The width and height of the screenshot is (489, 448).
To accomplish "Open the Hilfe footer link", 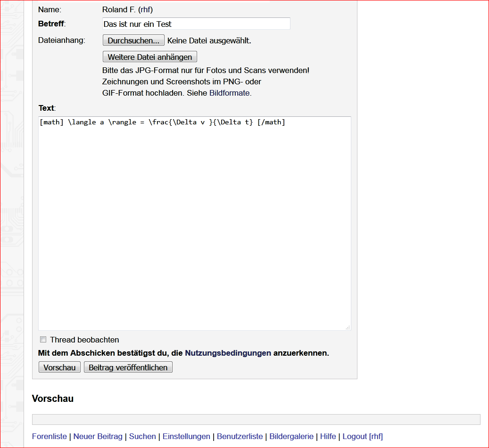I will (328, 436).
